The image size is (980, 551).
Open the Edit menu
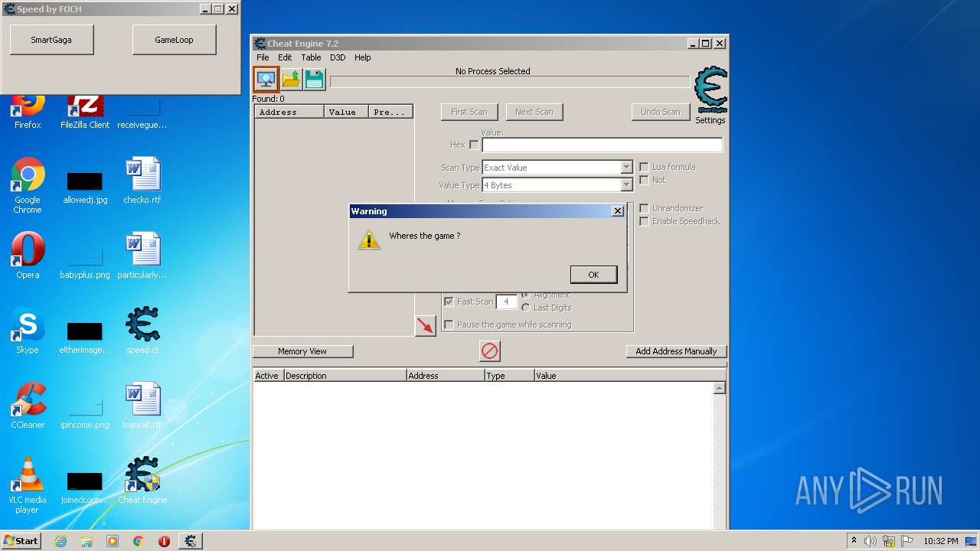click(x=285, y=57)
